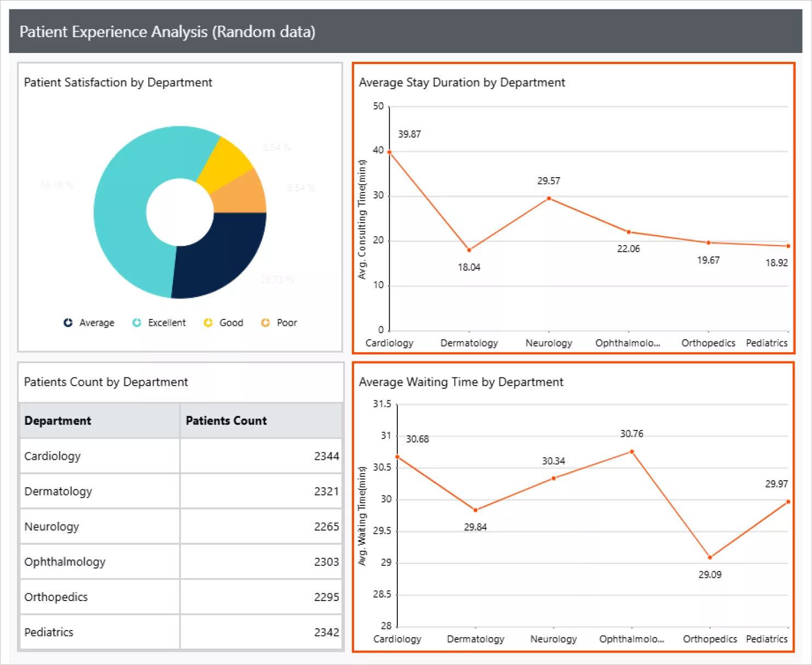Click the Average legend label
812x665 pixels.
tap(97, 323)
